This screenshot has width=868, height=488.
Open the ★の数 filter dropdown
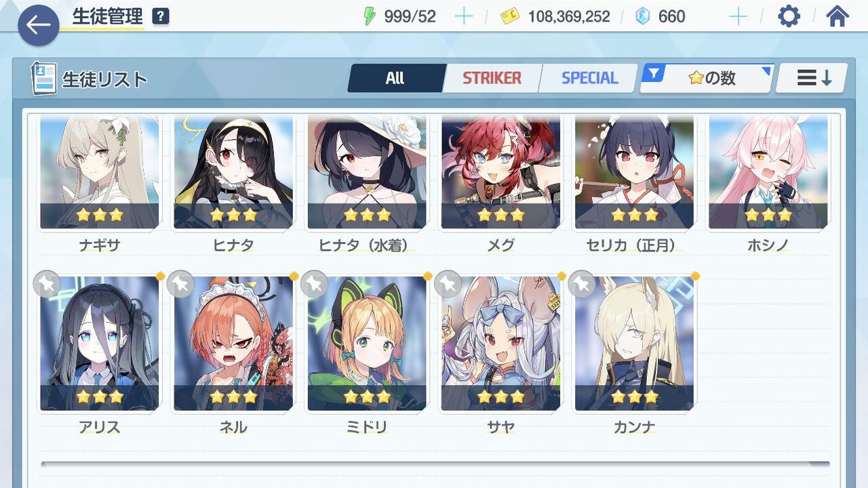(707, 78)
